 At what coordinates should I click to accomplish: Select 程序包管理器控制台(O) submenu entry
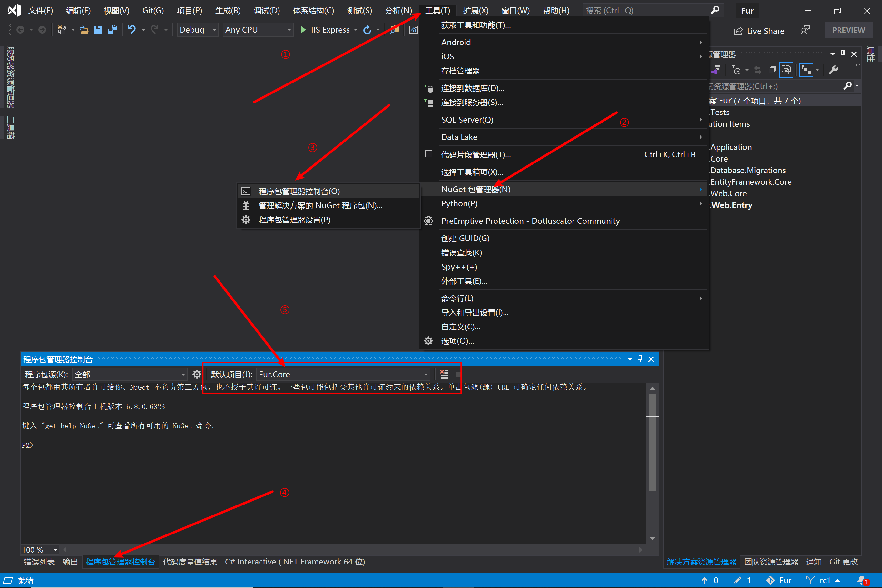pos(299,191)
